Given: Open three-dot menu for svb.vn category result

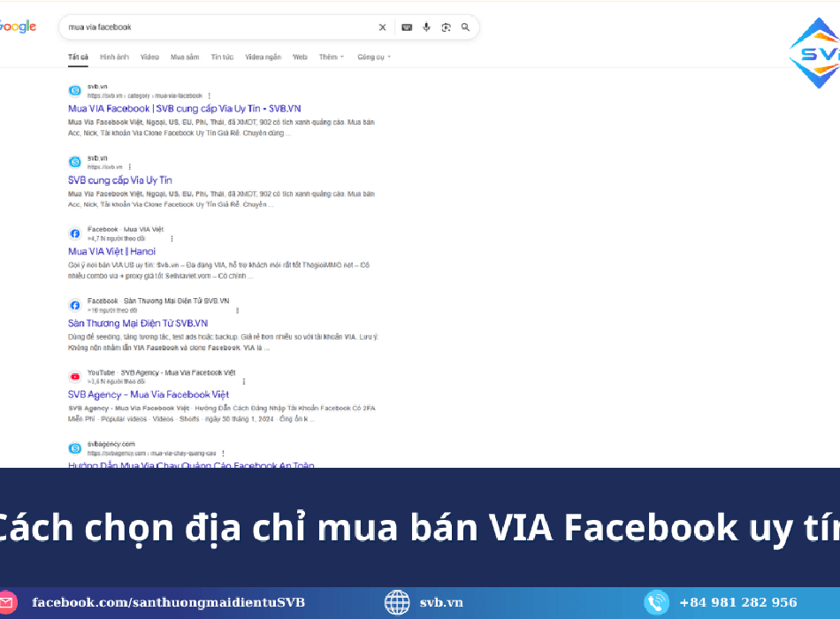Looking at the screenshot, I should click(x=210, y=96).
